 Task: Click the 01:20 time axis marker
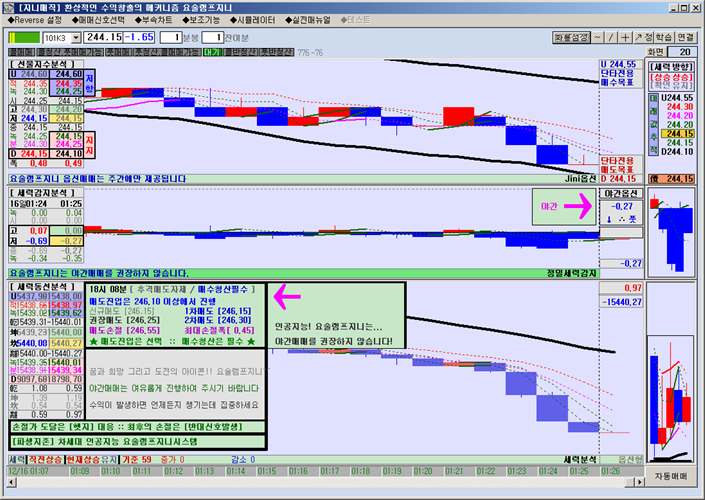[423, 471]
